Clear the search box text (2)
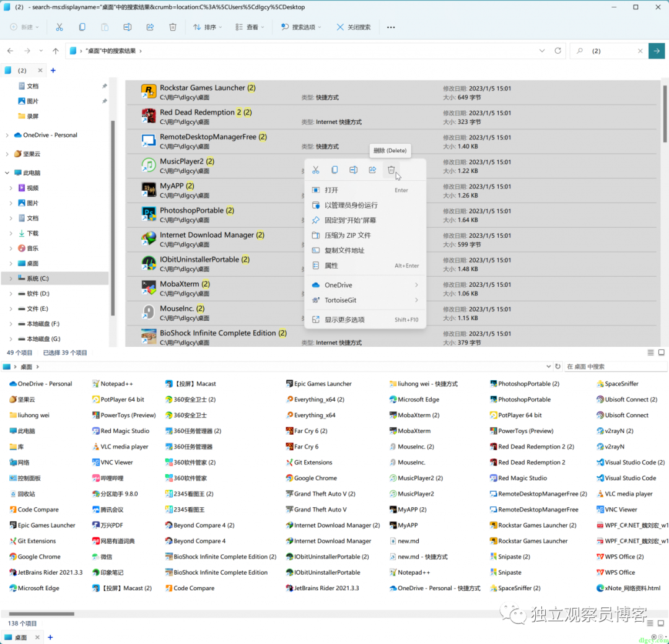The height and width of the screenshot is (644, 669). [x=640, y=51]
